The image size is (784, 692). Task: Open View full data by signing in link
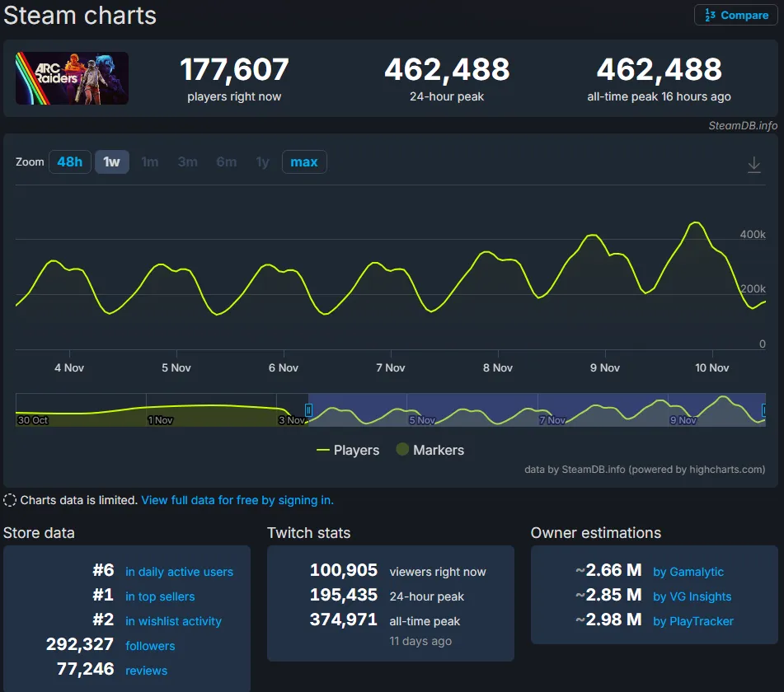pos(237,500)
